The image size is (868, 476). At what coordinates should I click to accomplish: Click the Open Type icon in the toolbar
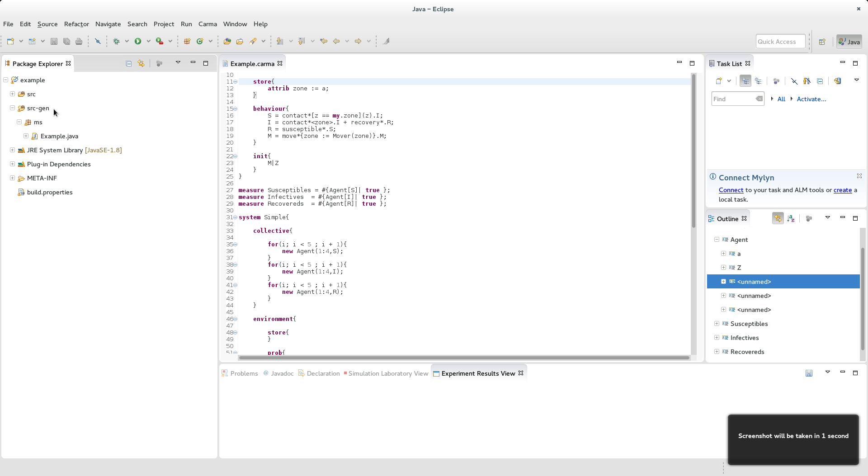tap(227, 41)
